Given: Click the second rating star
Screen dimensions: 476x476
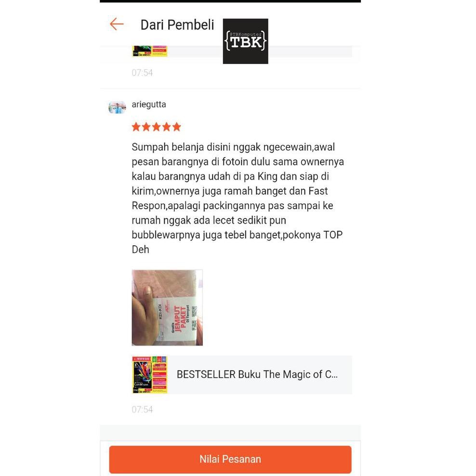Looking at the screenshot, I should (x=146, y=127).
